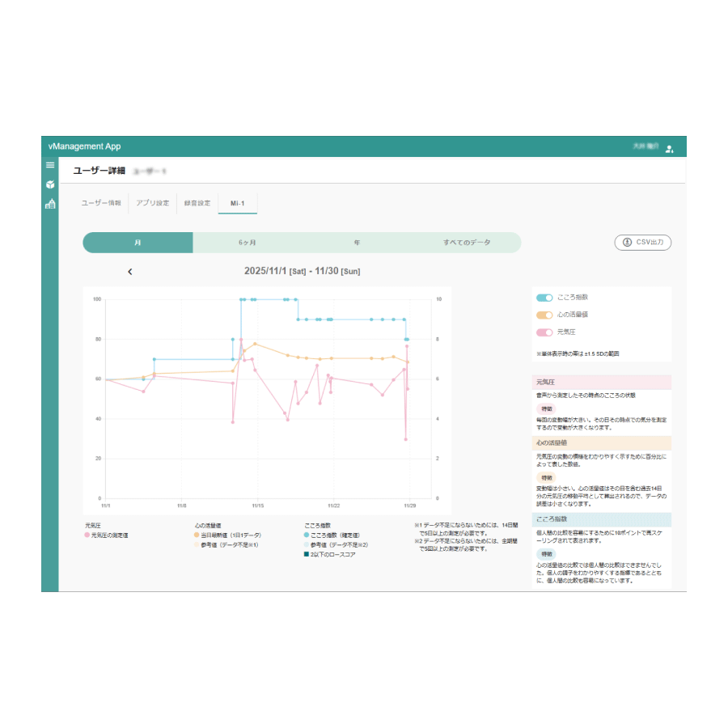728x728 pixels.
Task: Select the 月 period range
Action: 138,243
